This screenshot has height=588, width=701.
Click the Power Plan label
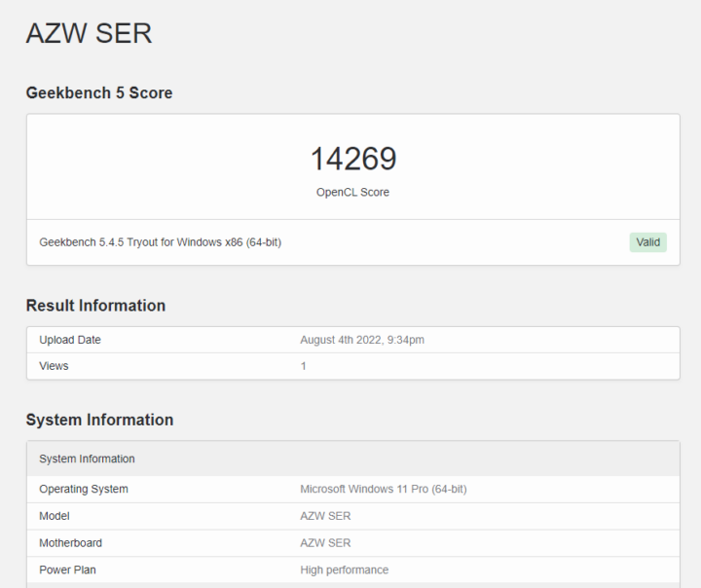point(67,570)
